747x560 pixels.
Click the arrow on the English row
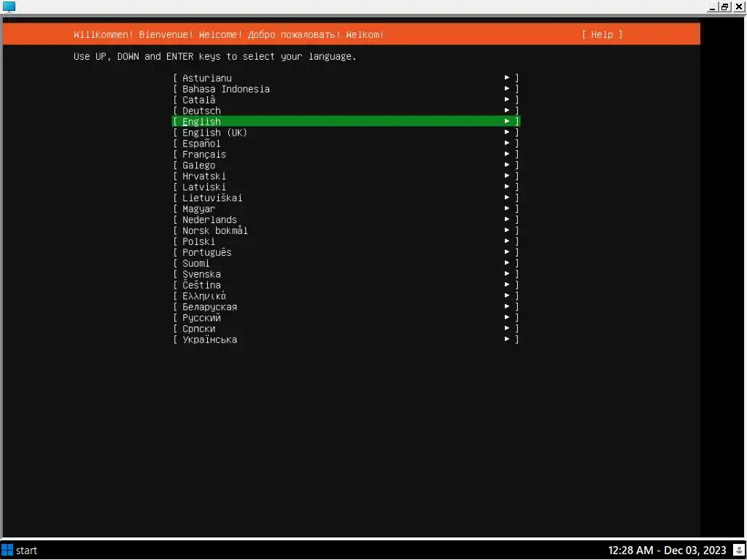pos(507,121)
